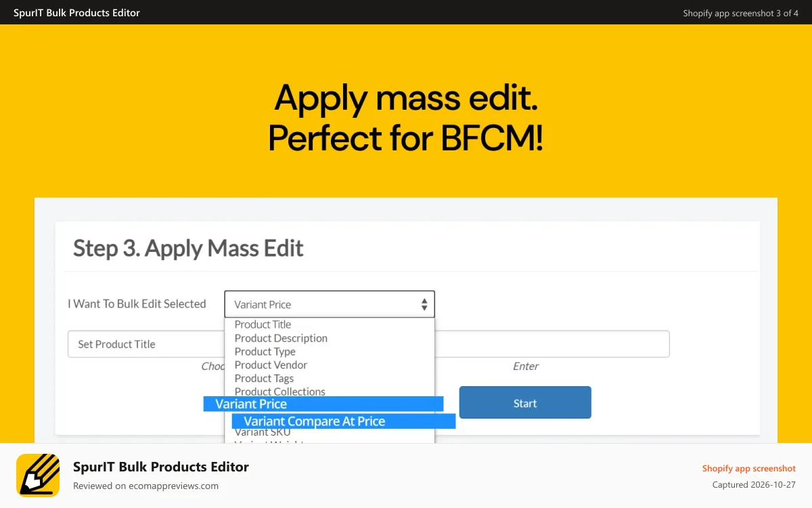Image resolution: width=812 pixels, height=508 pixels.
Task: Open the Set Product Title field
Action: pos(146,344)
